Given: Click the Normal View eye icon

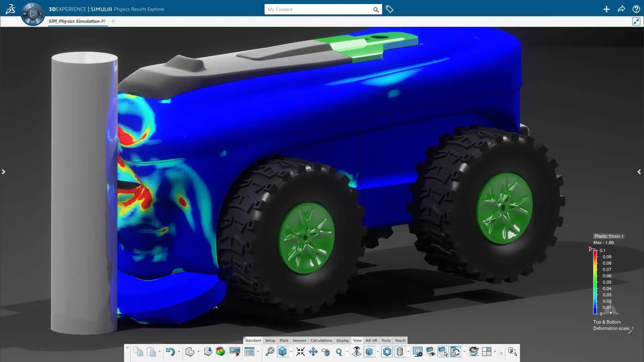Looking at the screenshot, I should [357, 352].
